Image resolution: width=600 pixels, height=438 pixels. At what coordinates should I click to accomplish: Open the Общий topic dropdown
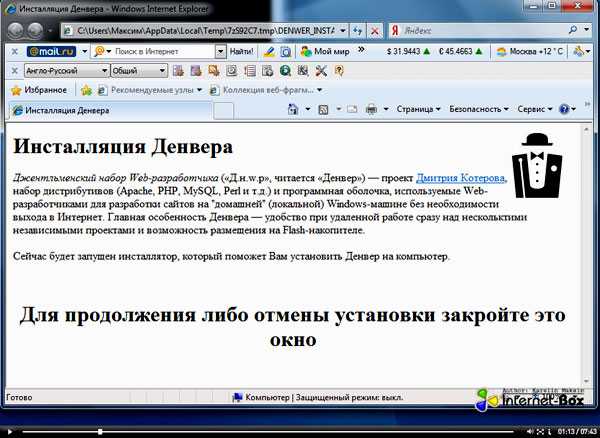click(x=139, y=71)
